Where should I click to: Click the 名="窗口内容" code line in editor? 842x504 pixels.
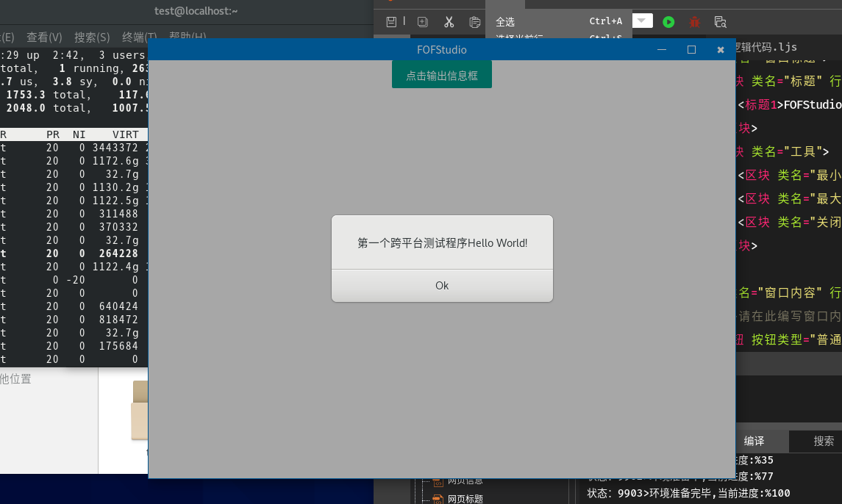789,292
